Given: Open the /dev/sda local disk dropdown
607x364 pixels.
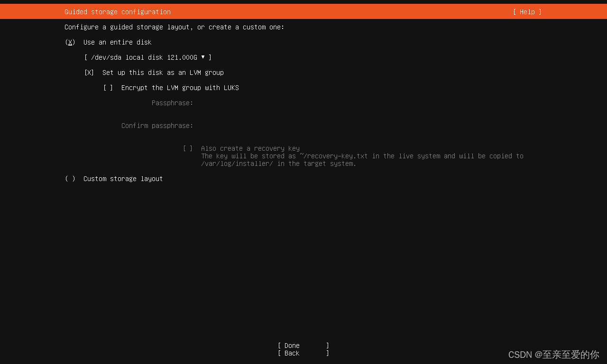Looking at the screenshot, I should 148,57.
